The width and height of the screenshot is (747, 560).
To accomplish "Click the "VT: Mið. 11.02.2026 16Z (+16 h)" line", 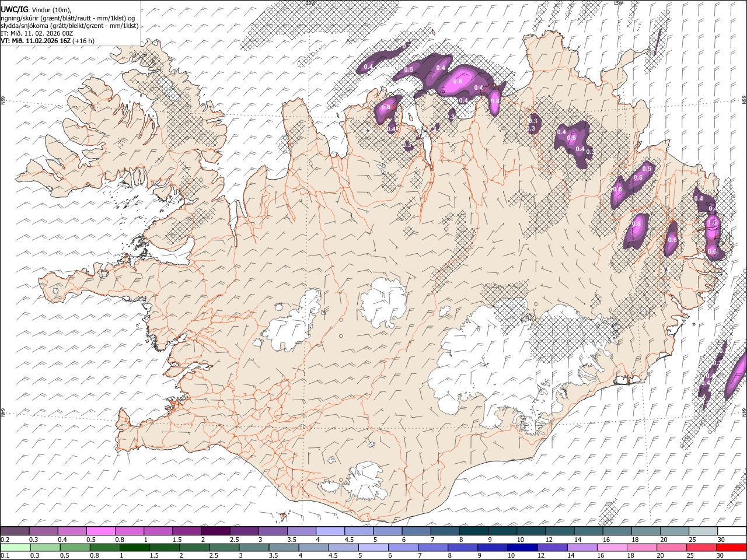I will point(47,41).
